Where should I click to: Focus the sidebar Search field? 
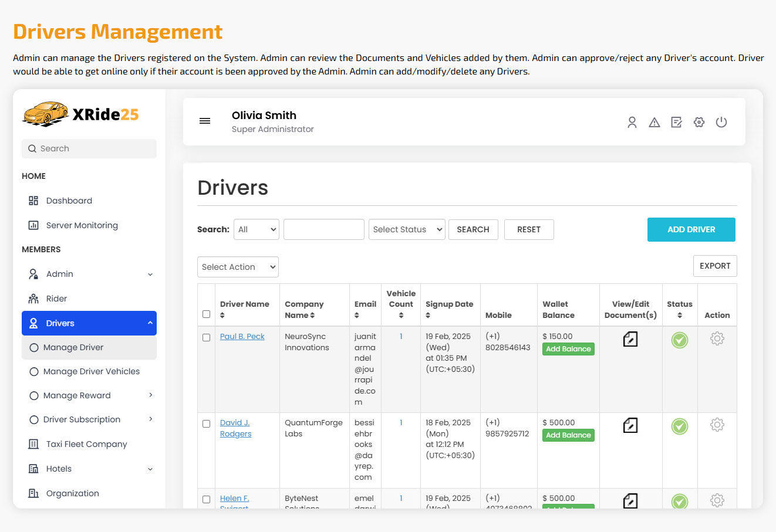point(89,148)
